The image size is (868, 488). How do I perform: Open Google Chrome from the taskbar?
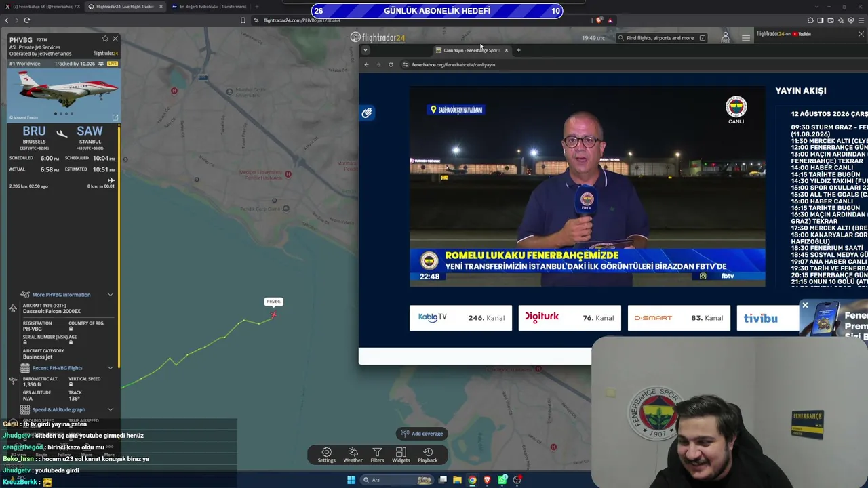click(473, 480)
